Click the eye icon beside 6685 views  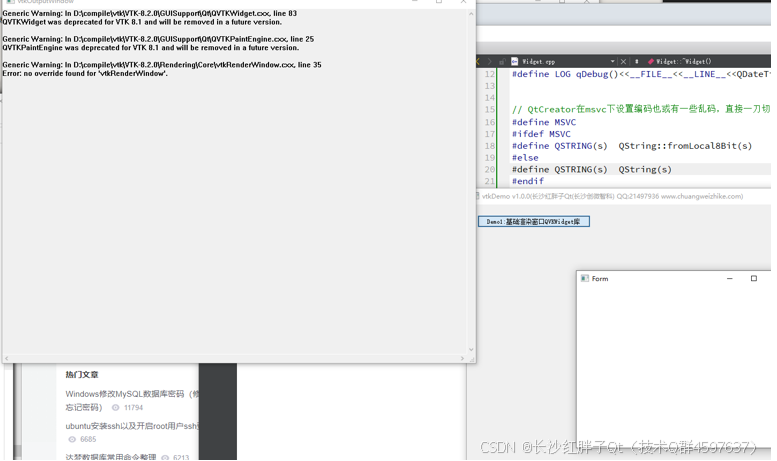click(x=72, y=439)
